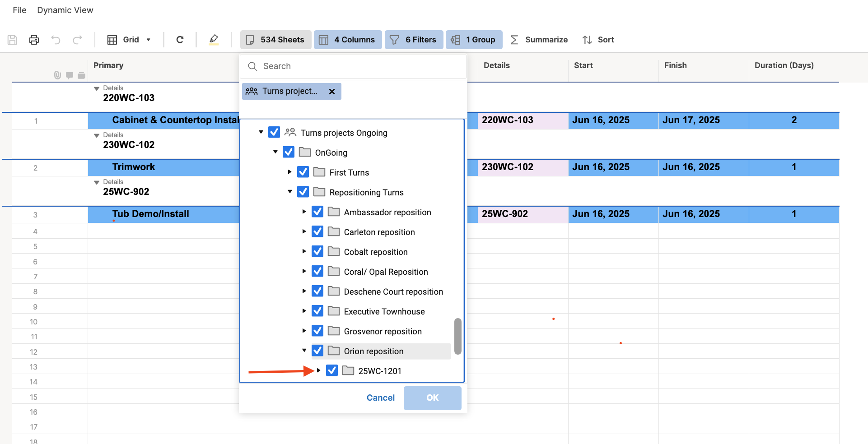Expand the 25WC-1201 folder
868x444 pixels.
[318, 370]
